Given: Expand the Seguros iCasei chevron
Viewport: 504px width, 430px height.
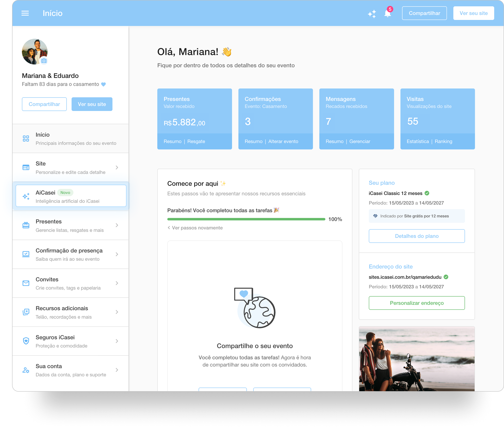Looking at the screenshot, I should pos(117,341).
